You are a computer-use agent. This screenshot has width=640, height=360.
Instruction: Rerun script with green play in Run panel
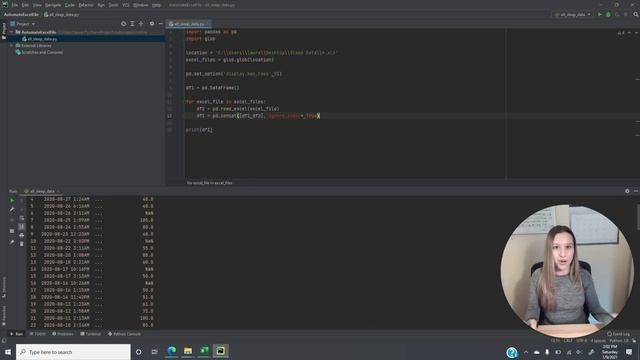click(12, 200)
